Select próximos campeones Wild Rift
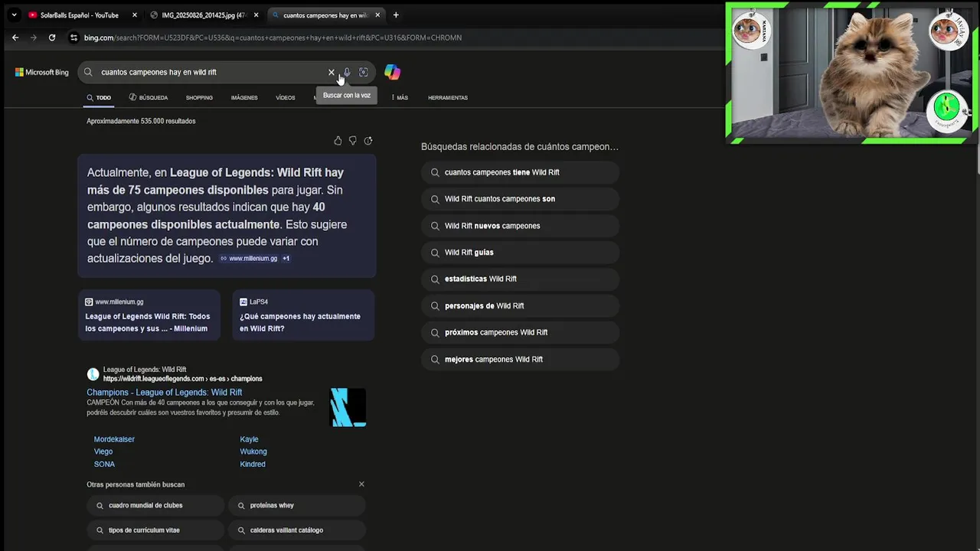Image resolution: width=980 pixels, height=551 pixels. pyautogui.click(x=520, y=333)
